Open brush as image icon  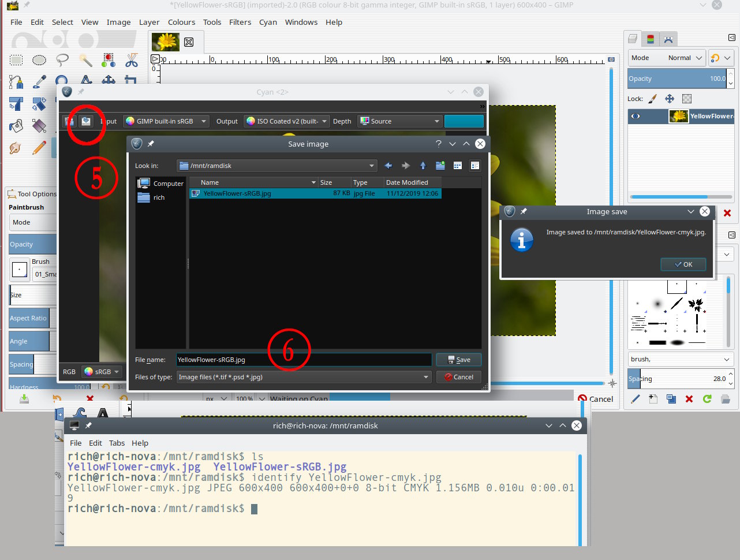(x=726, y=399)
